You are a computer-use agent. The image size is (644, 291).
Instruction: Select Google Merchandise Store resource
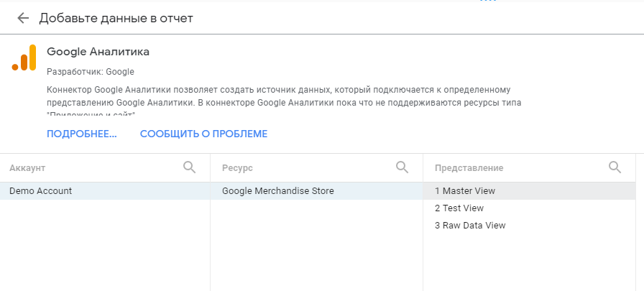(317, 191)
